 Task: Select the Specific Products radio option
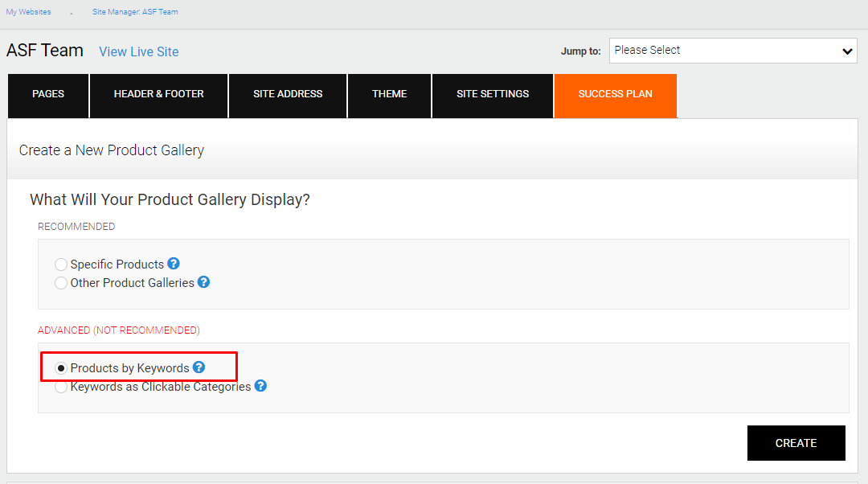61,265
